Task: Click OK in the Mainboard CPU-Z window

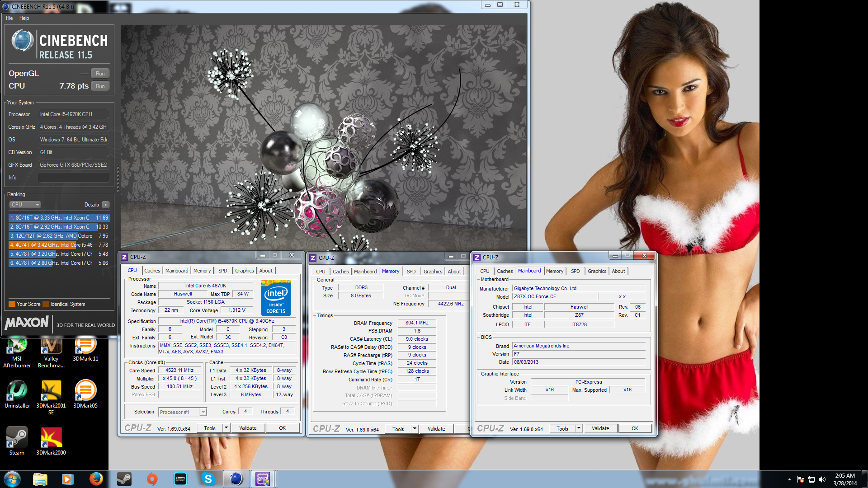Action: 635,428
